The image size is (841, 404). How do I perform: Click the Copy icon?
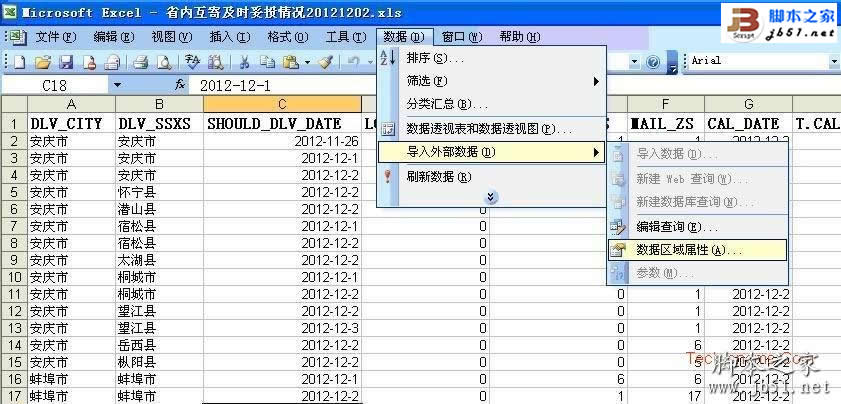[267, 62]
